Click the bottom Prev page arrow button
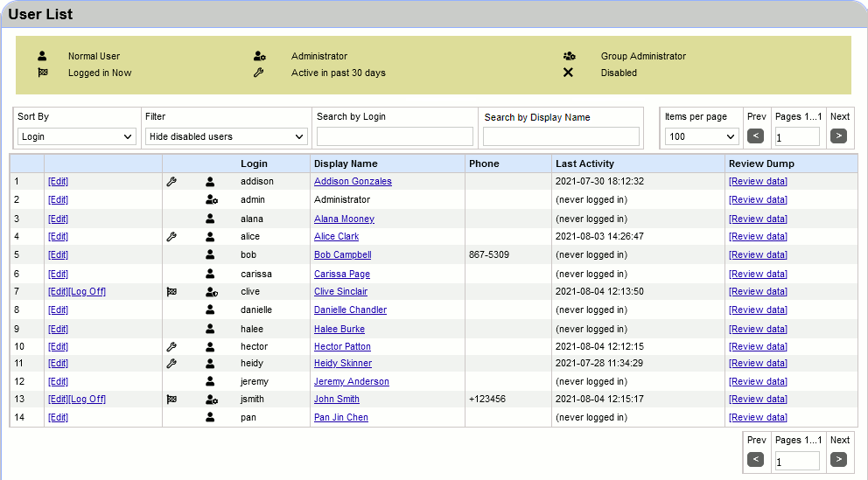This screenshot has width=868, height=480. click(x=755, y=459)
